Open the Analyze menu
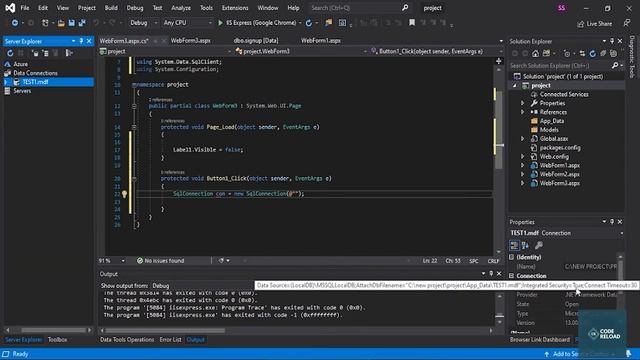This screenshot has height=360, width=640. (181, 8)
